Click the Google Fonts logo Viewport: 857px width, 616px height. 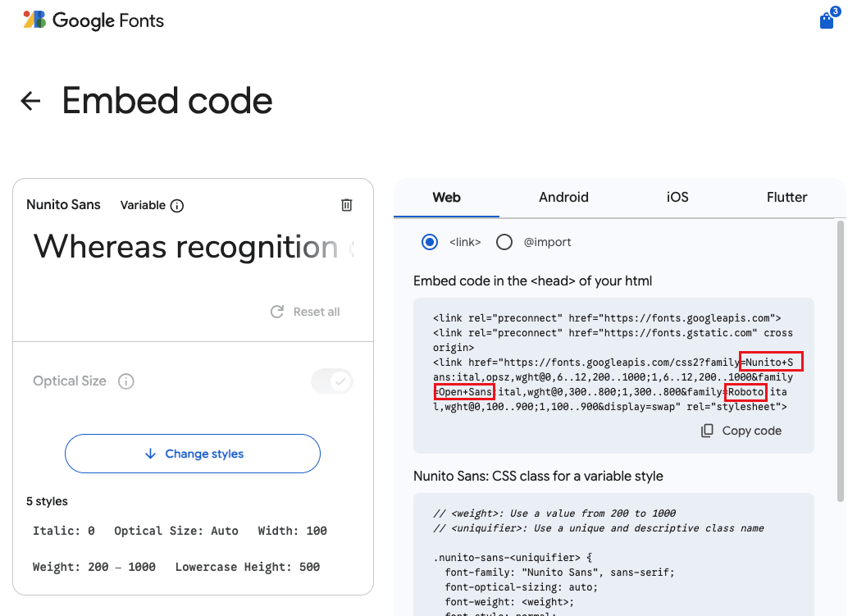tap(93, 21)
